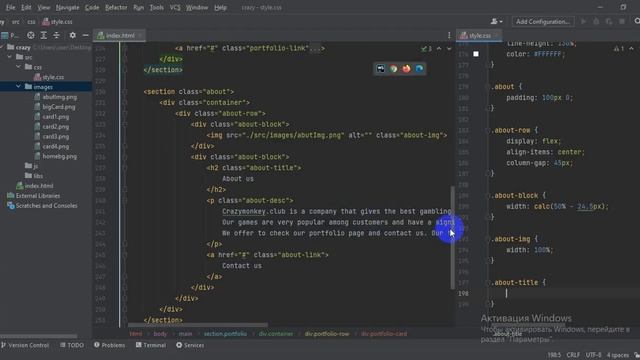Collapse the src folder arrow
The width and height of the screenshot is (640, 360).
tap(10, 57)
